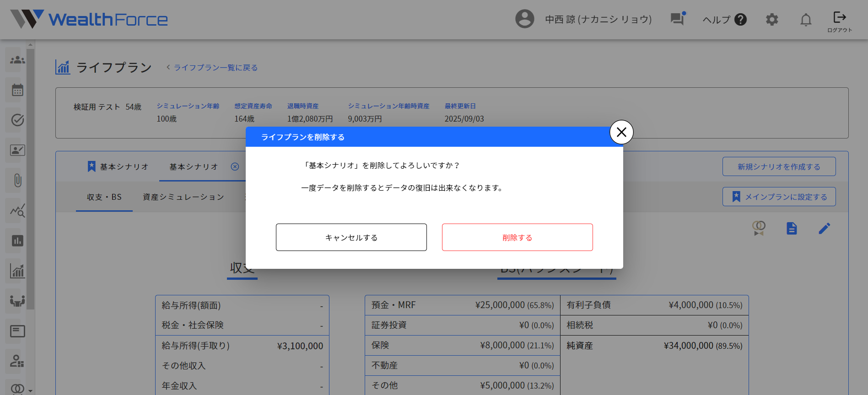Image resolution: width=868 pixels, height=395 pixels.
Task: Click the pencil edit icon
Action: [x=824, y=228]
